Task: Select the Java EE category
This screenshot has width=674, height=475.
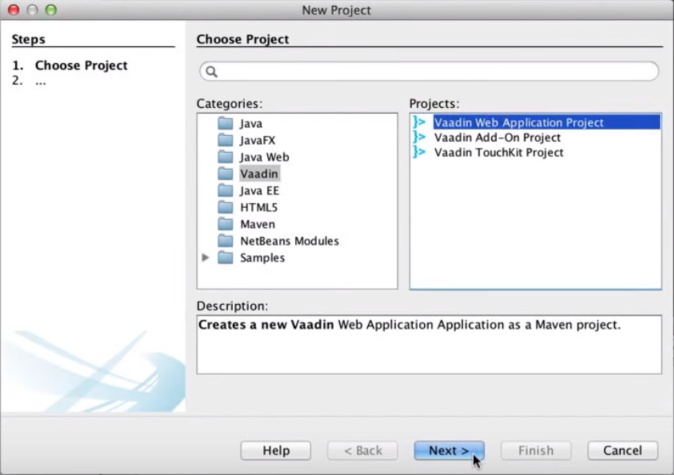Action: 260,191
